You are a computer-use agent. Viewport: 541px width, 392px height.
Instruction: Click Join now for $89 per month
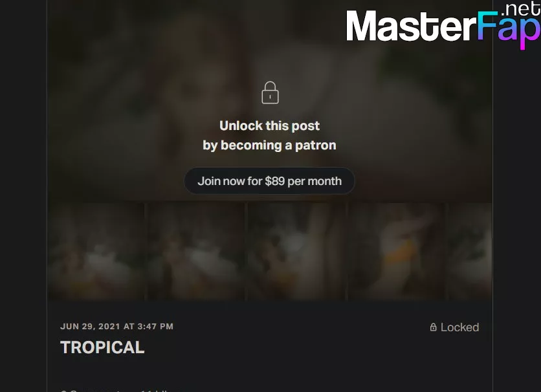269,181
